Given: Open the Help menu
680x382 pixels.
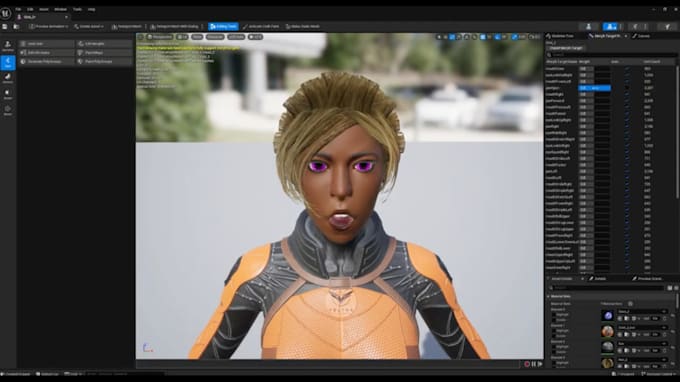Looking at the screenshot, I should pos(92,9).
